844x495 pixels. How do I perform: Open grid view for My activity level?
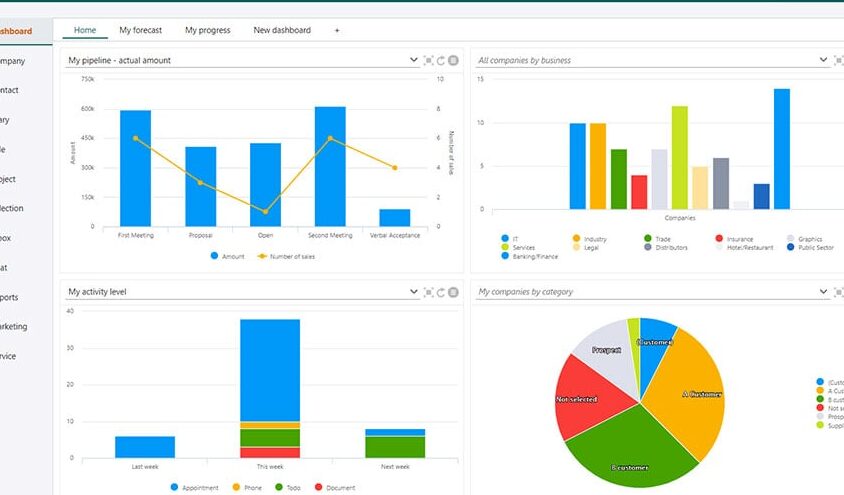(453, 292)
